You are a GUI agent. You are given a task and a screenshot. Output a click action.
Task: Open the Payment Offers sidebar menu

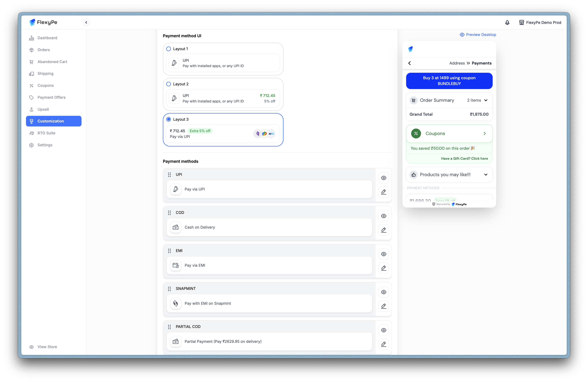[x=51, y=97]
